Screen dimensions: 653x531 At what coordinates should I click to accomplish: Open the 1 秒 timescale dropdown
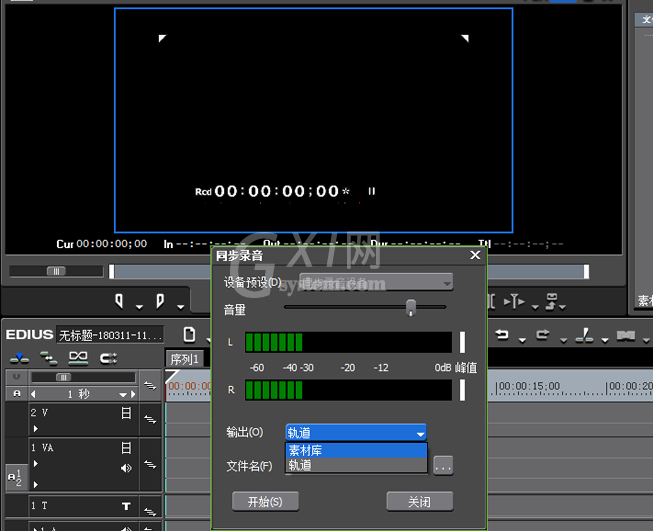[x=122, y=394]
